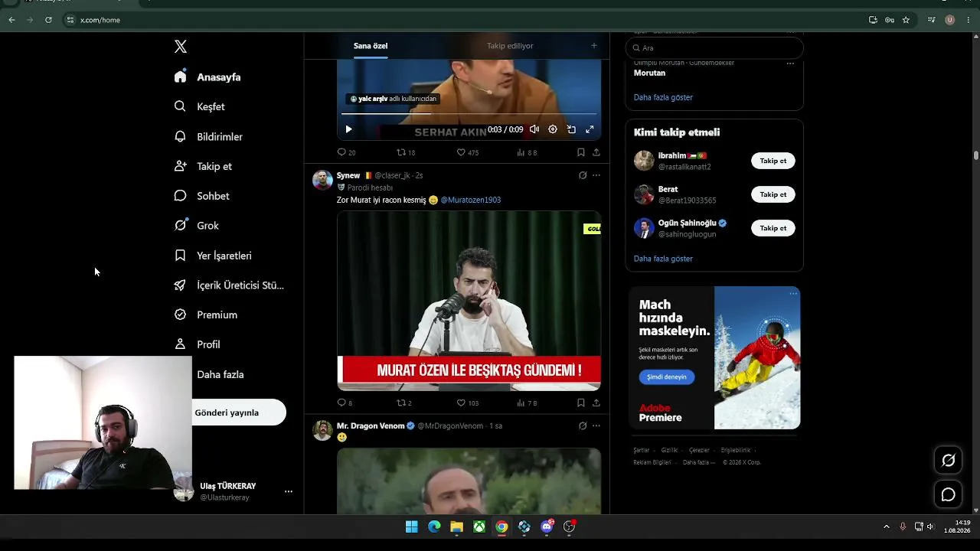
Task: Click Daha fazla göster under Morutan
Action: click(x=663, y=97)
